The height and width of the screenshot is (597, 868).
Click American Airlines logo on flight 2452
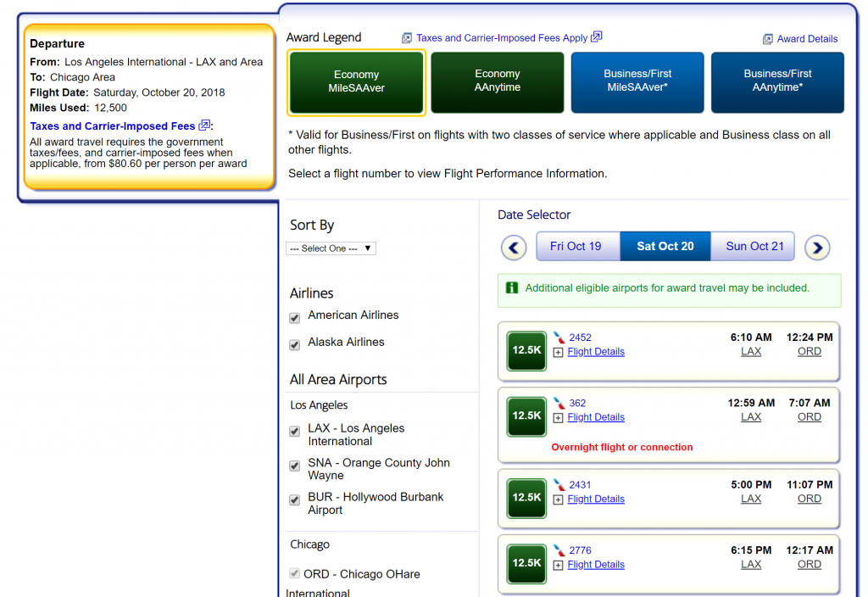coord(559,338)
